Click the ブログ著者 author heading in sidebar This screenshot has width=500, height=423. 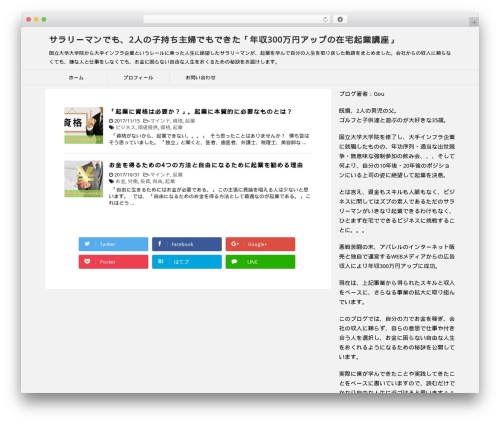(x=362, y=94)
